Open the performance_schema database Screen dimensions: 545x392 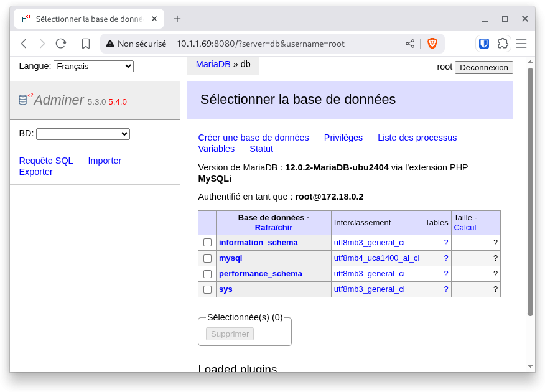(261, 274)
